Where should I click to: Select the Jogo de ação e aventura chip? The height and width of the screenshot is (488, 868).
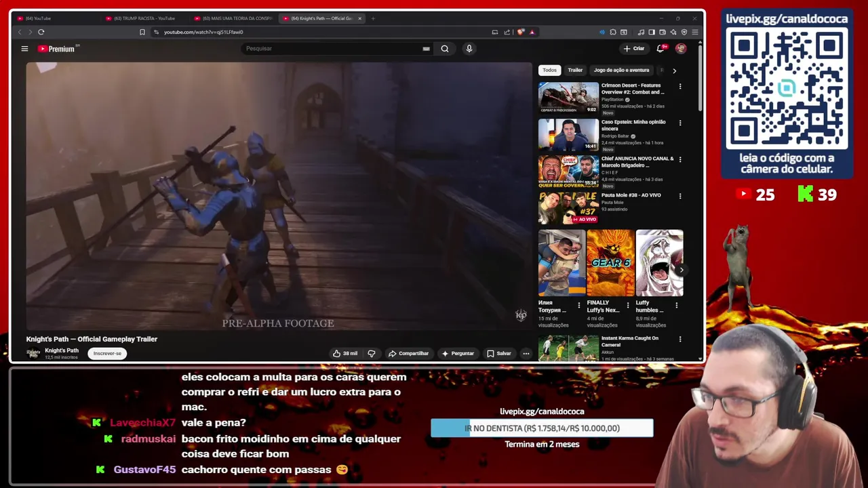[x=621, y=70]
